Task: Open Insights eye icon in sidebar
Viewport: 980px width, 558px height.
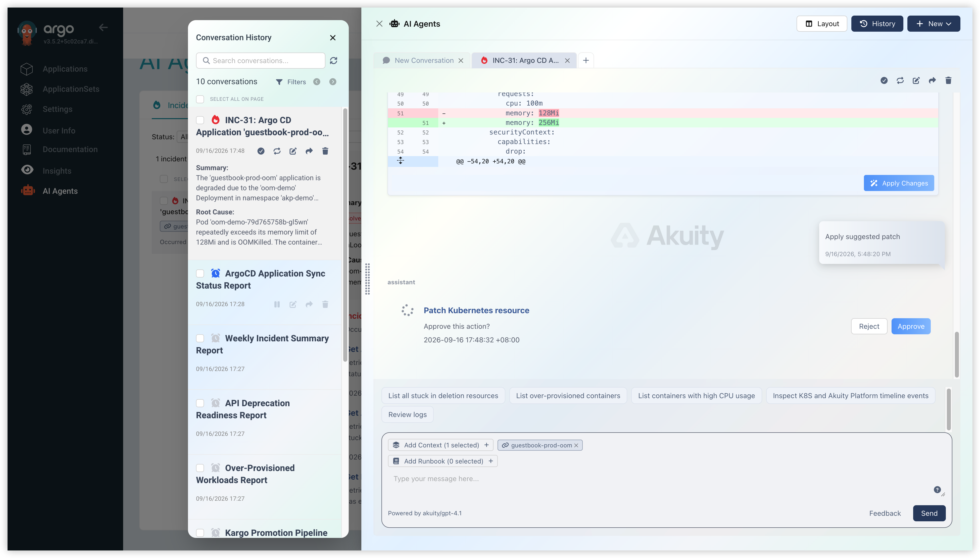Action: pyautogui.click(x=27, y=170)
